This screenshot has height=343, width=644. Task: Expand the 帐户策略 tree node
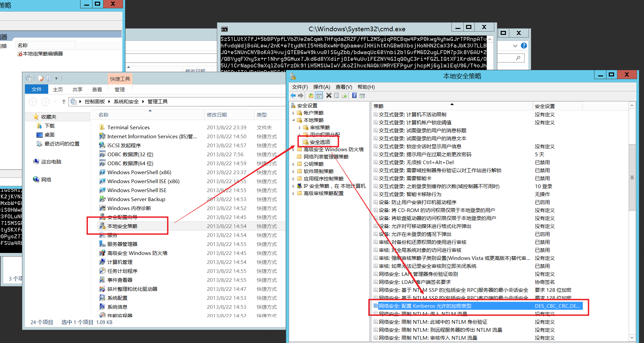293,113
